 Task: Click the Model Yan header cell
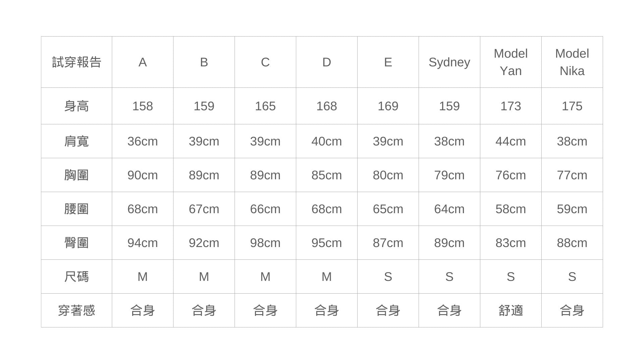pyautogui.click(x=511, y=62)
